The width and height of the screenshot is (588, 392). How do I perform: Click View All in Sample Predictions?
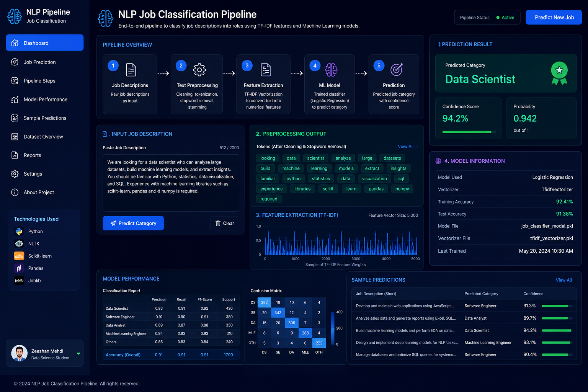click(x=563, y=280)
